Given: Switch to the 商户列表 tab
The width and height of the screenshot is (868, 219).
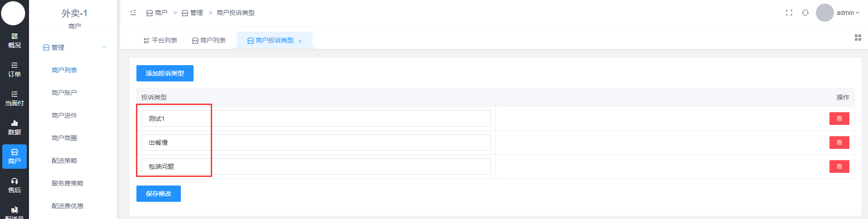Looking at the screenshot, I should (x=209, y=40).
